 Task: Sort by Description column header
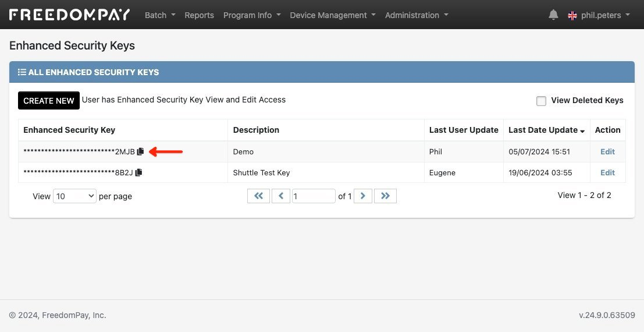[x=326, y=130]
